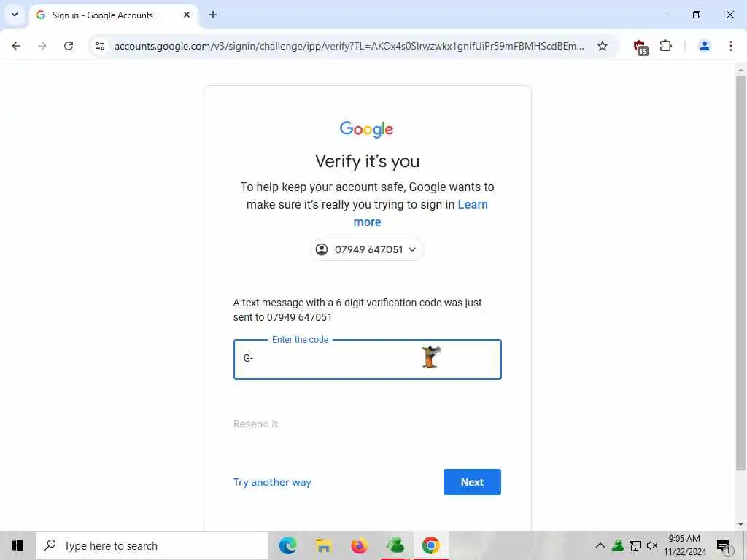Viewport: 747px width, 560px height.
Task: Expand account selector 07949 647051
Action: (x=368, y=249)
